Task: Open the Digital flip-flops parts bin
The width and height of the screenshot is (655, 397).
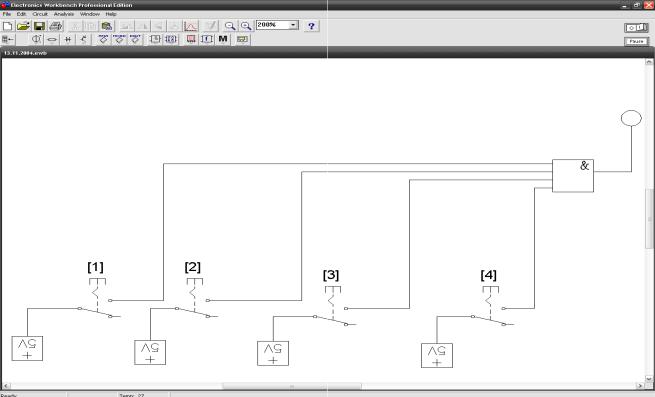Action: click(x=171, y=39)
